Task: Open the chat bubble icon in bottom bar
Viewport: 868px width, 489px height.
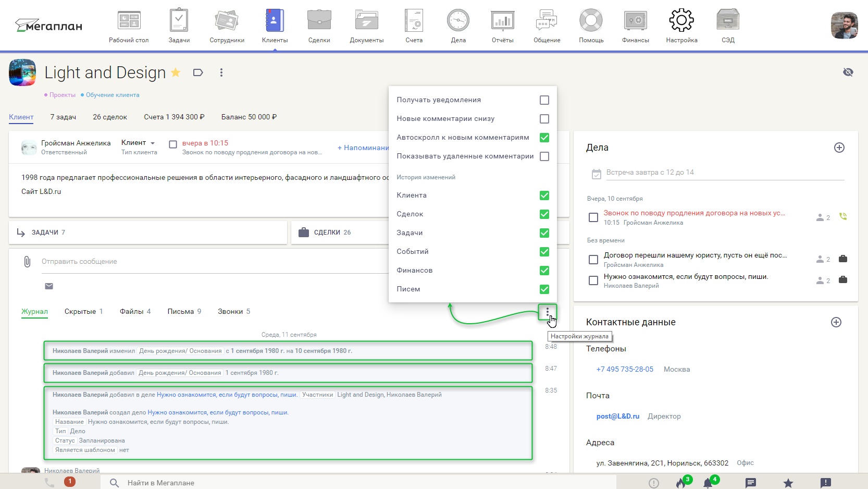Action: click(x=751, y=483)
